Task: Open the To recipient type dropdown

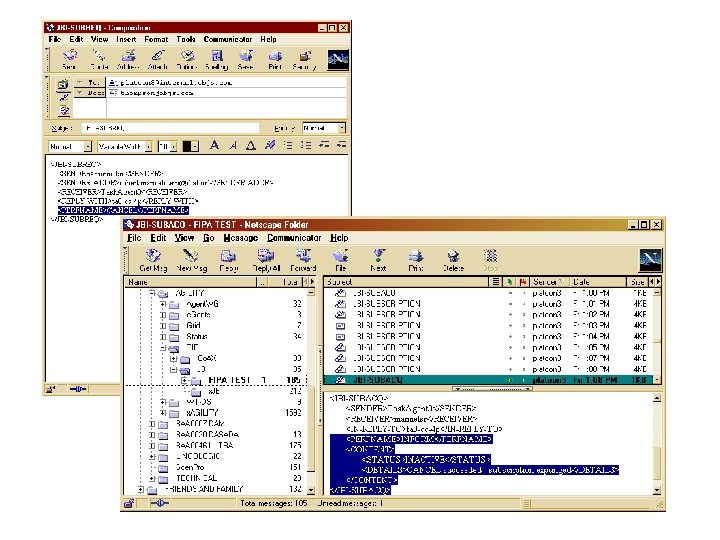Action: 90,82
